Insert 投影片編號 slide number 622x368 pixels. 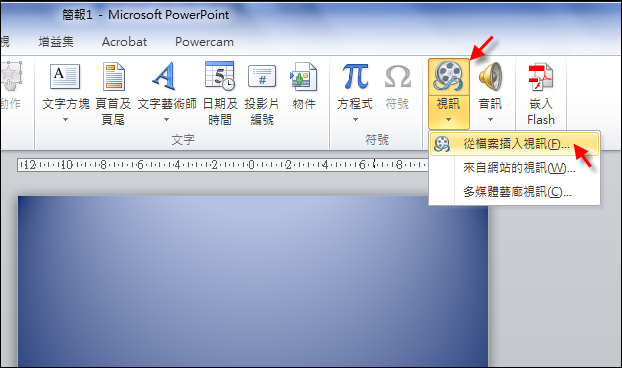(262, 94)
